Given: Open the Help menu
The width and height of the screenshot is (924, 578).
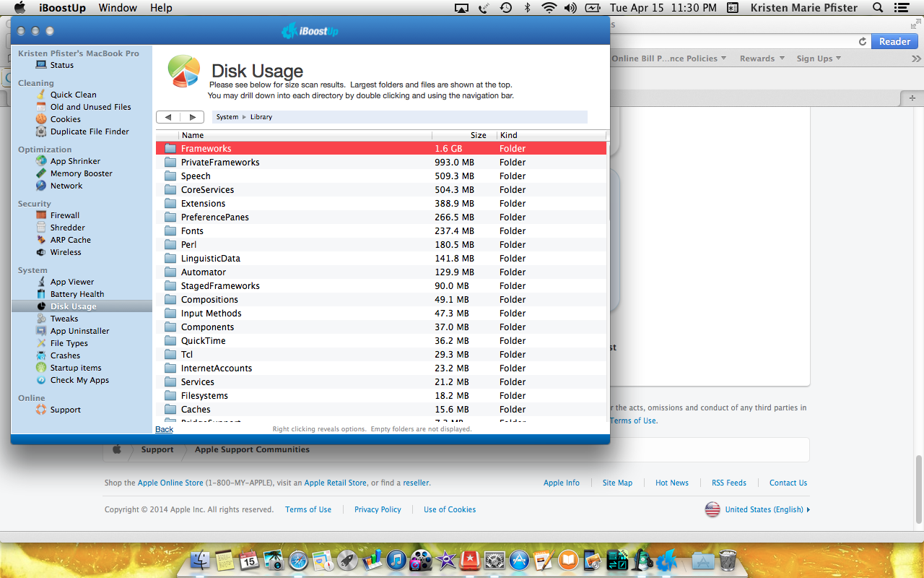Looking at the screenshot, I should coord(161,8).
